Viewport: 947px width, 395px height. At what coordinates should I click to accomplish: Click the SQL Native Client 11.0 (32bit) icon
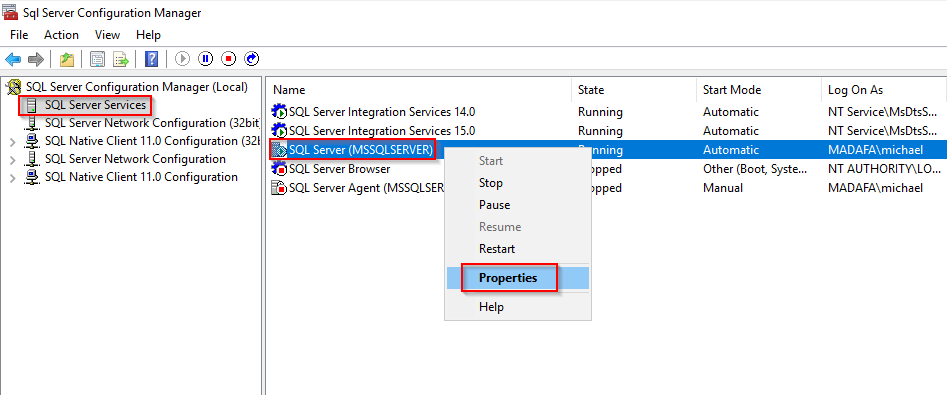pyautogui.click(x=32, y=141)
